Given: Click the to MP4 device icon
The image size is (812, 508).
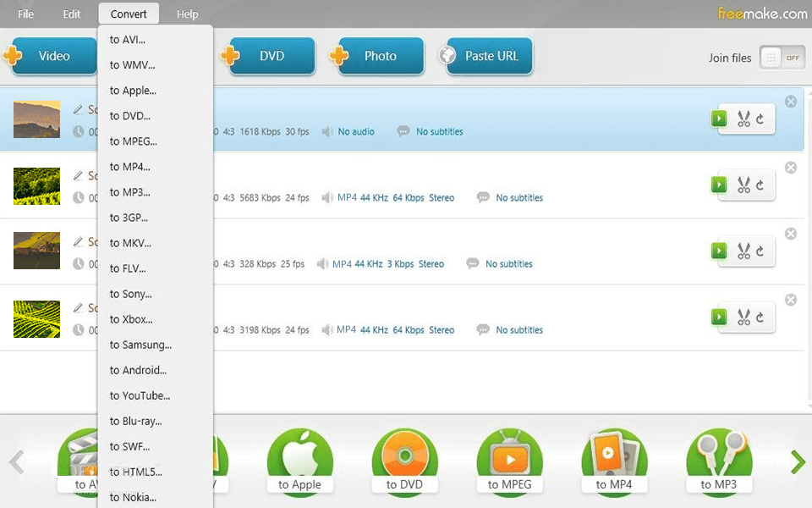Looking at the screenshot, I should coord(614,461).
